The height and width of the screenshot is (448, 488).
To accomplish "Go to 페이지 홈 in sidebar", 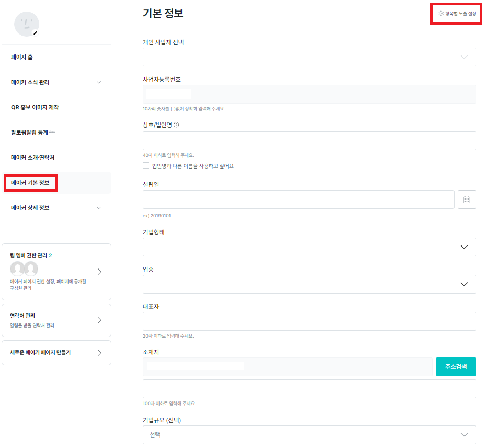I will pyautogui.click(x=22, y=57).
